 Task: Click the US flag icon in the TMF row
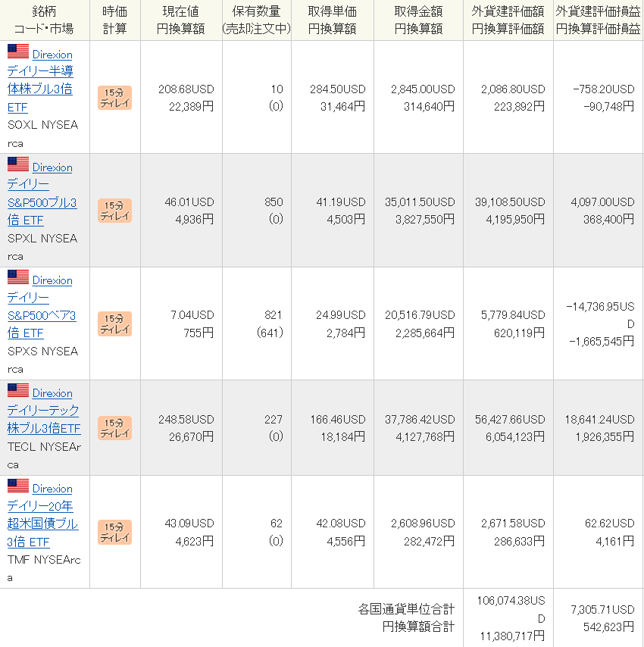pyautogui.click(x=18, y=486)
